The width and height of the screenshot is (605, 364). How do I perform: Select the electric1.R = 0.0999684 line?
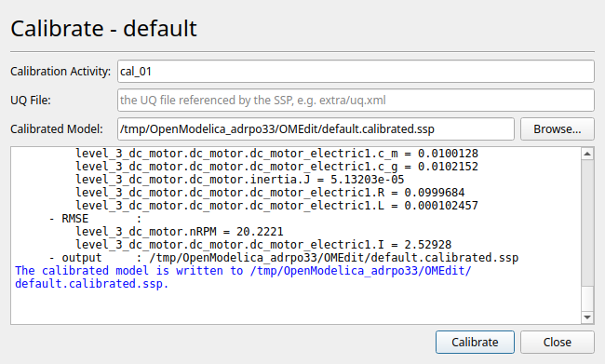(x=270, y=193)
